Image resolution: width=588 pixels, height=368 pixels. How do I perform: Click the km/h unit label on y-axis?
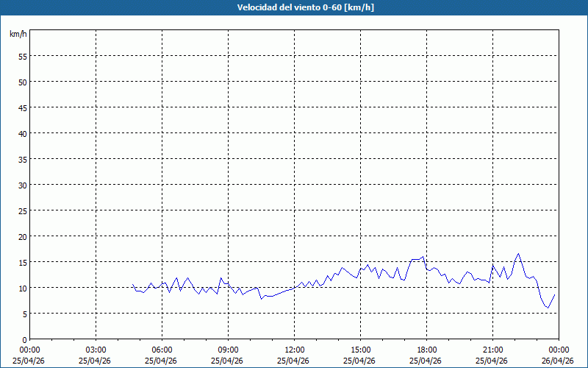coord(18,35)
